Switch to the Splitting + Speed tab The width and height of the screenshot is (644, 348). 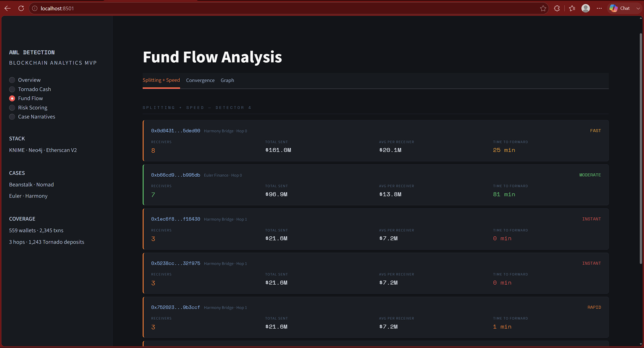[161, 80]
